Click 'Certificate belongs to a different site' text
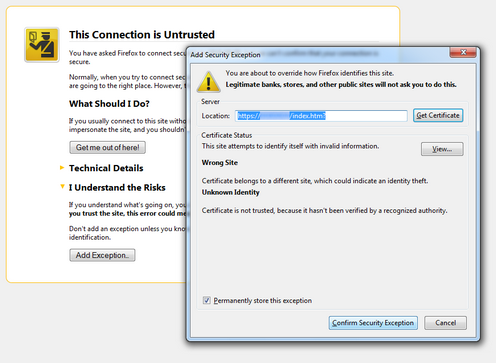 coord(315,181)
